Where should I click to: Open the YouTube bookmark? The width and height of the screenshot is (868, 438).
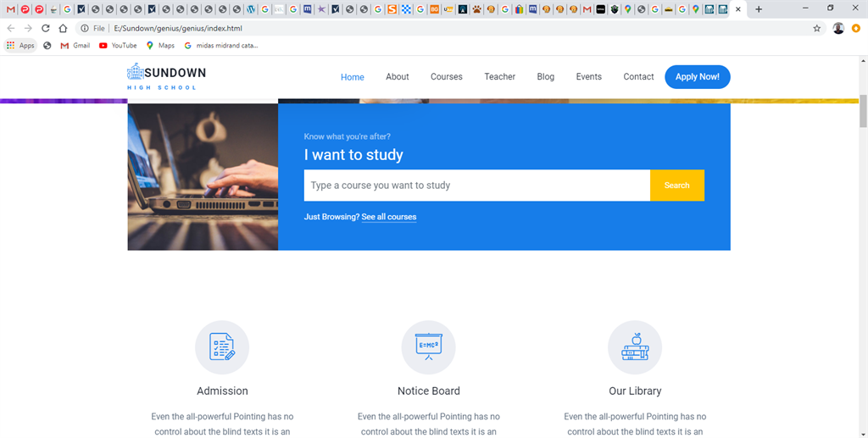tap(118, 46)
